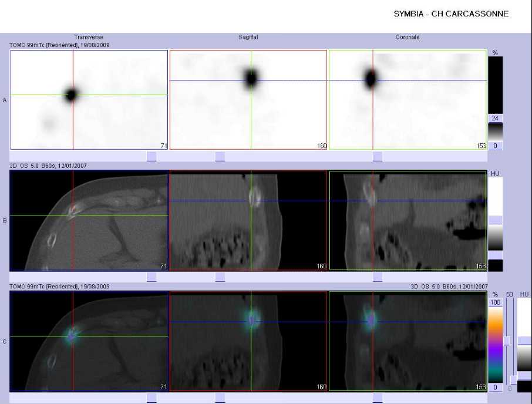The width and height of the screenshot is (532, 404).
Task: Click slice scroll handle under row A coronal view
Action: tap(378, 156)
